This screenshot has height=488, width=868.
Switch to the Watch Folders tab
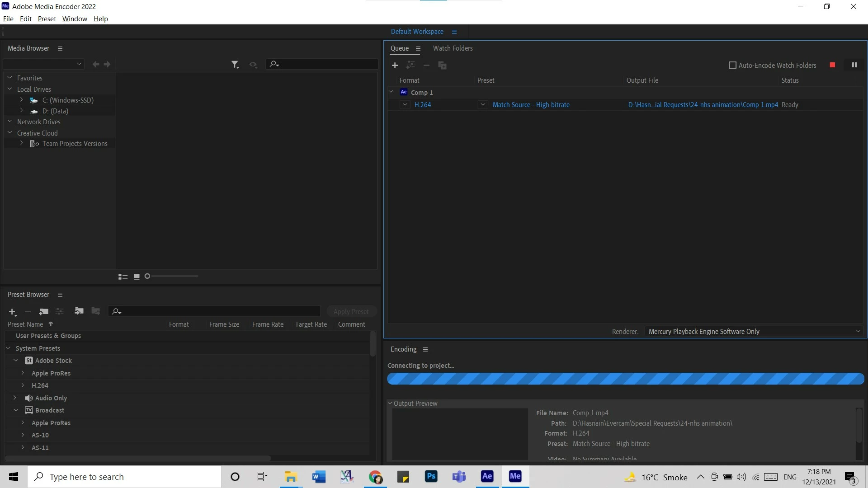(x=453, y=48)
